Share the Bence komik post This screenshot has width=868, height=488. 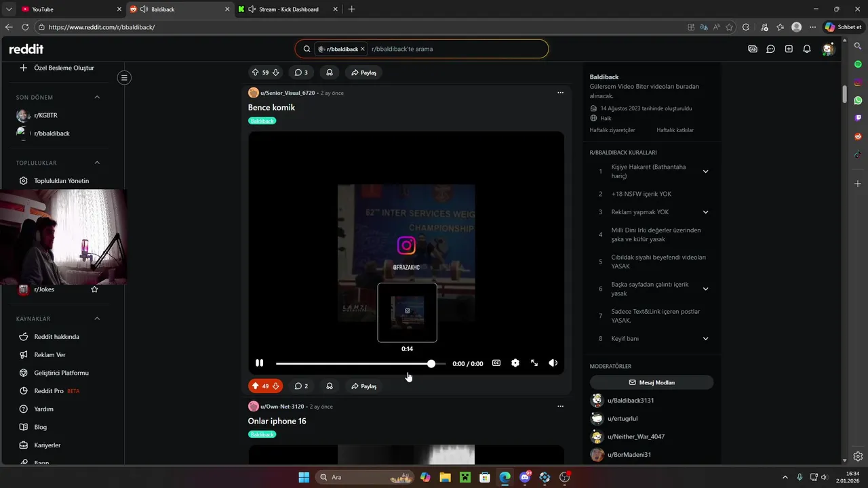[363, 386]
